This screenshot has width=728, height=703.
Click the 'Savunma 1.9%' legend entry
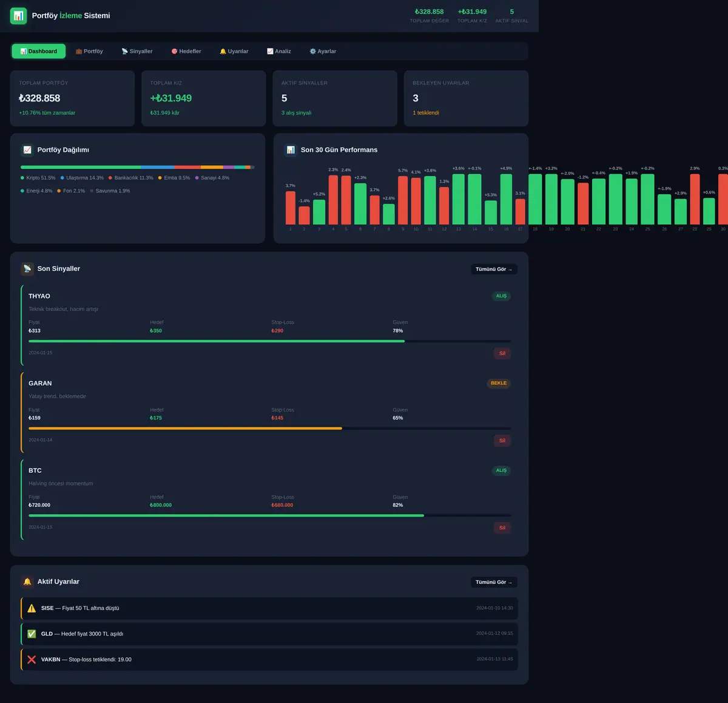coord(110,191)
